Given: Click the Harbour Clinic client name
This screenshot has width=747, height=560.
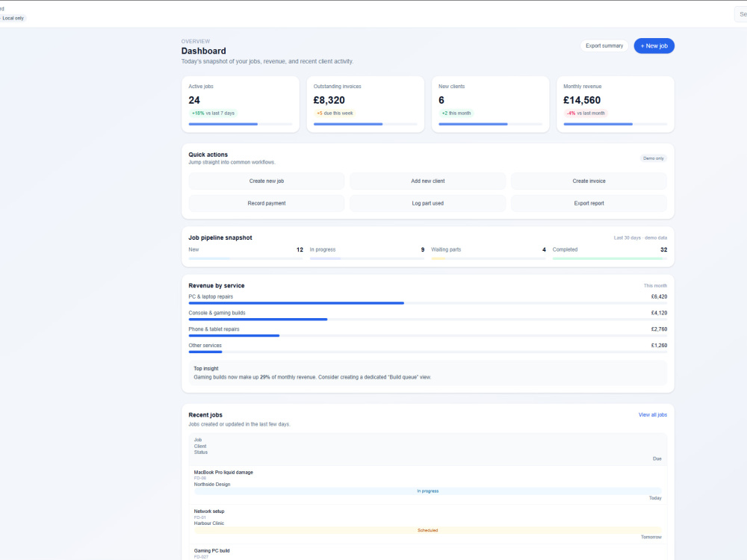Looking at the screenshot, I should 208,523.
